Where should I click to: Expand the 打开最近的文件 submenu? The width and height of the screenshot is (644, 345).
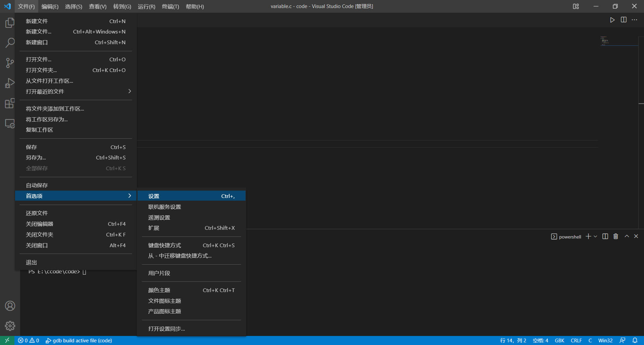pyautogui.click(x=76, y=91)
